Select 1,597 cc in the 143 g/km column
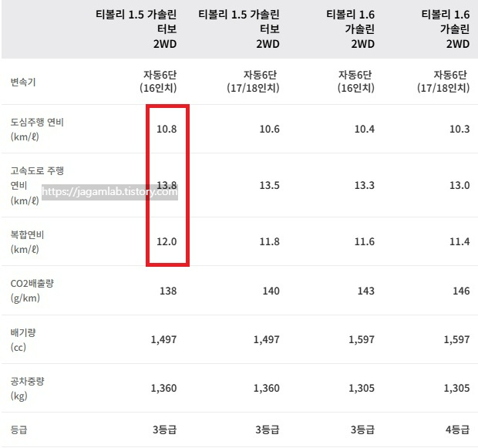The image size is (478, 448). pyautogui.click(x=362, y=340)
